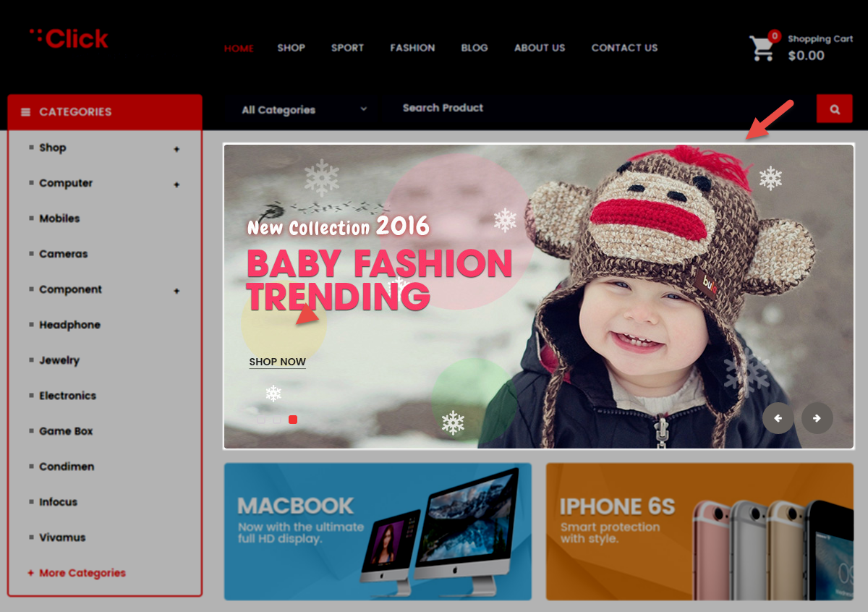Viewport: 868px width, 612px height.
Task: Expand the Computer category plus icon
Action: (176, 184)
